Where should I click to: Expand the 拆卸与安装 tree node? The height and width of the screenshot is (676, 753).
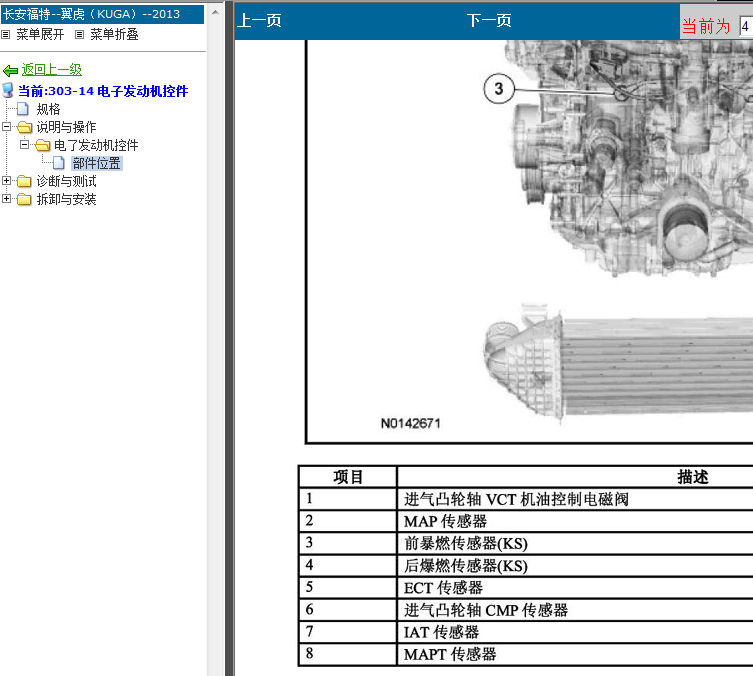(x=6, y=198)
